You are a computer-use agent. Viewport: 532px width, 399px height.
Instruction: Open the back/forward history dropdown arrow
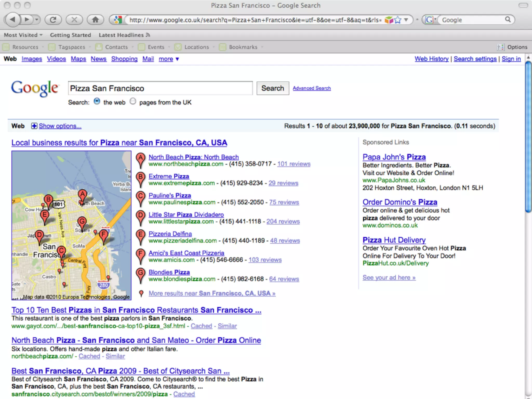pos(37,20)
